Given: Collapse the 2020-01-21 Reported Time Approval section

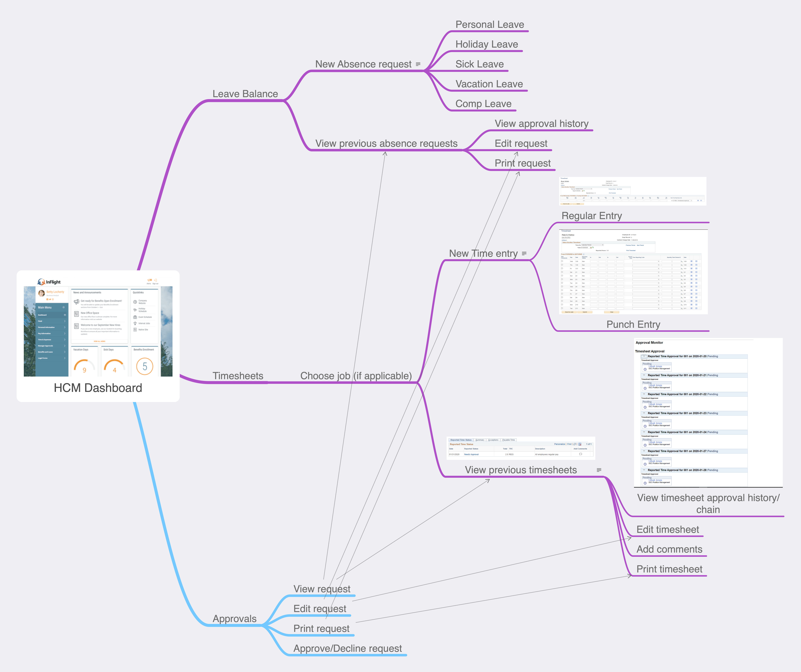Looking at the screenshot, I should 644,375.
